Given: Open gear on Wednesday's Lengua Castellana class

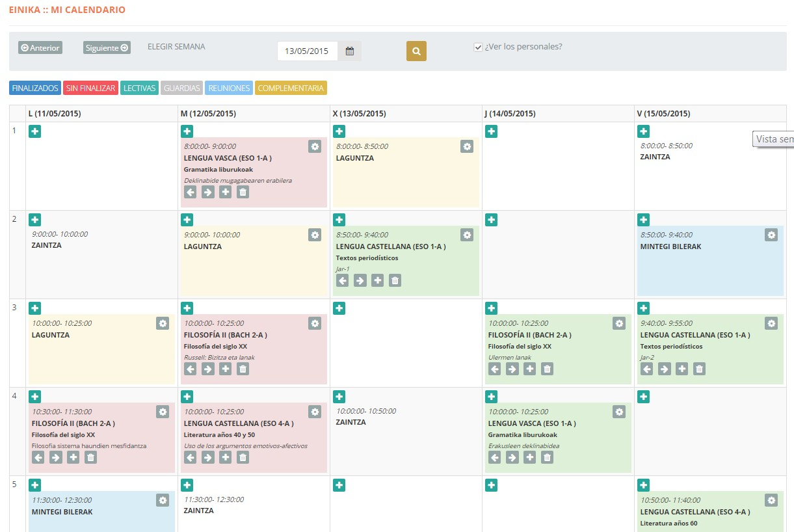Looking at the screenshot, I should pyautogui.click(x=467, y=235).
